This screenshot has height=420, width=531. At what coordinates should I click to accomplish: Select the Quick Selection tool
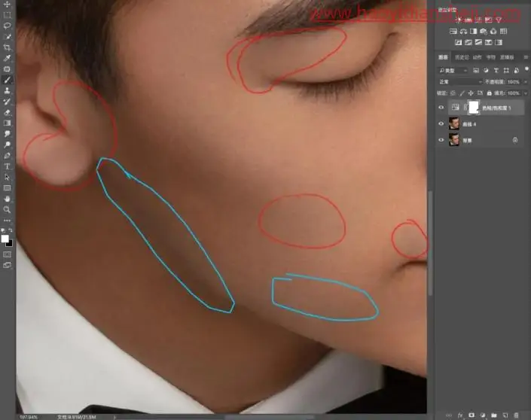click(x=7, y=37)
